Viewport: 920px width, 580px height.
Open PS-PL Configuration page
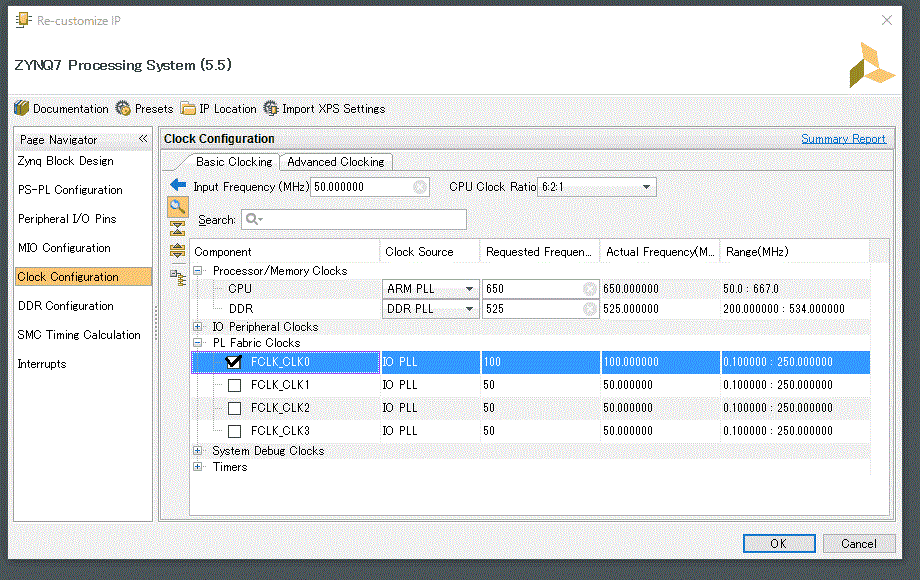point(70,190)
